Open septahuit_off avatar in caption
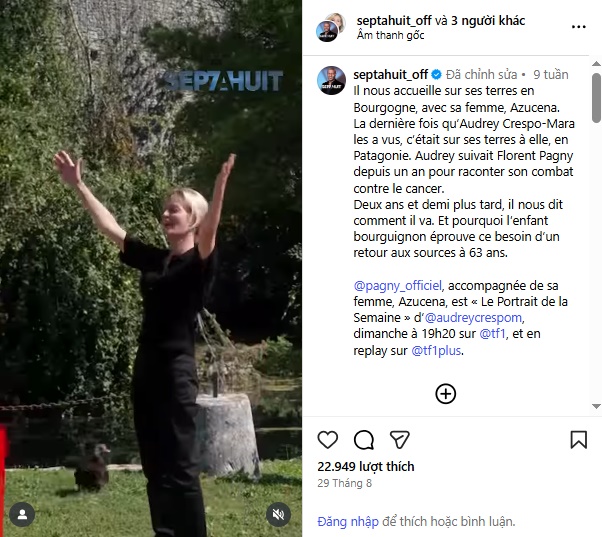This screenshot has width=602, height=537. (331, 81)
